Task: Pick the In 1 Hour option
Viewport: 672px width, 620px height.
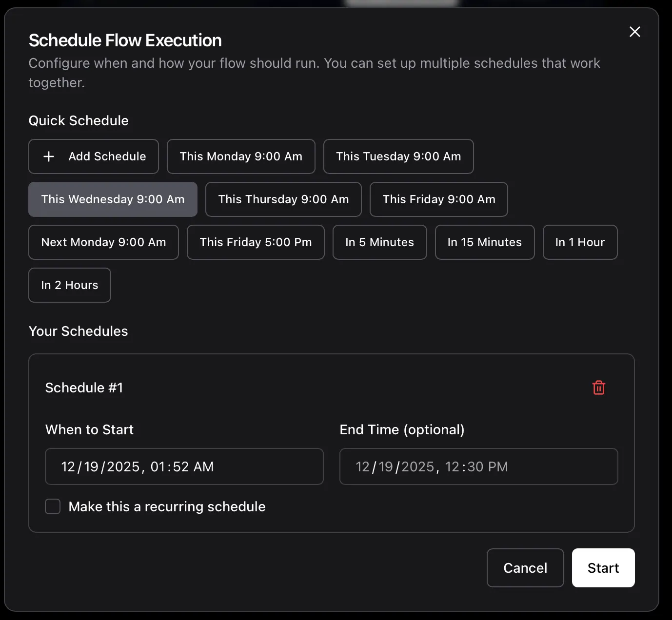Action: tap(580, 242)
